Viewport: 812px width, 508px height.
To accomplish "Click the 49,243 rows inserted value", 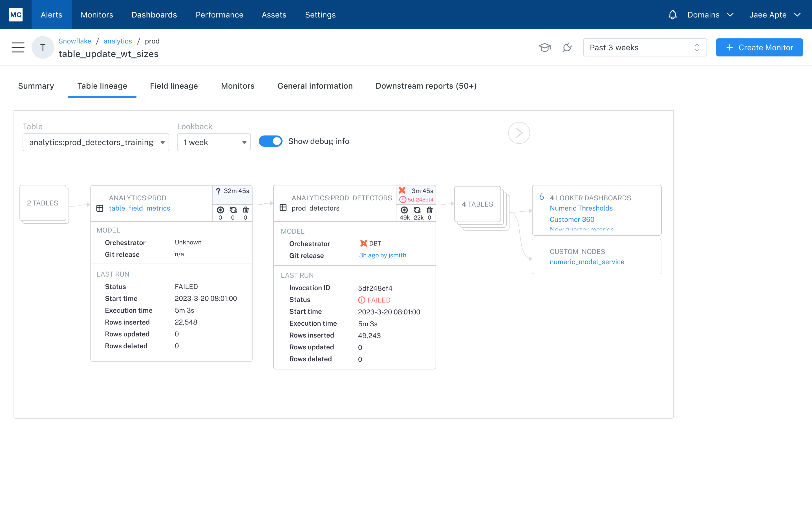I will pos(369,336).
